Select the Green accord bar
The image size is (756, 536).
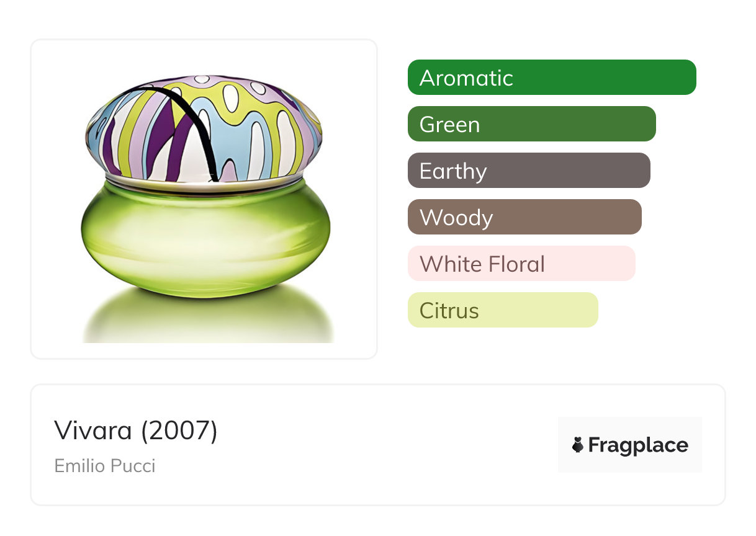pos(532,124)
